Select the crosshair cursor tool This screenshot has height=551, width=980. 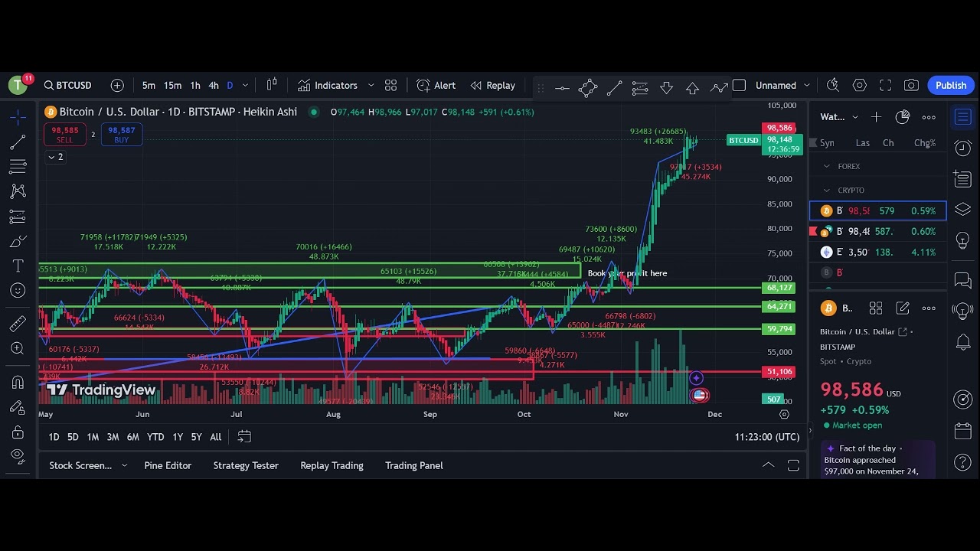[18, 117]
